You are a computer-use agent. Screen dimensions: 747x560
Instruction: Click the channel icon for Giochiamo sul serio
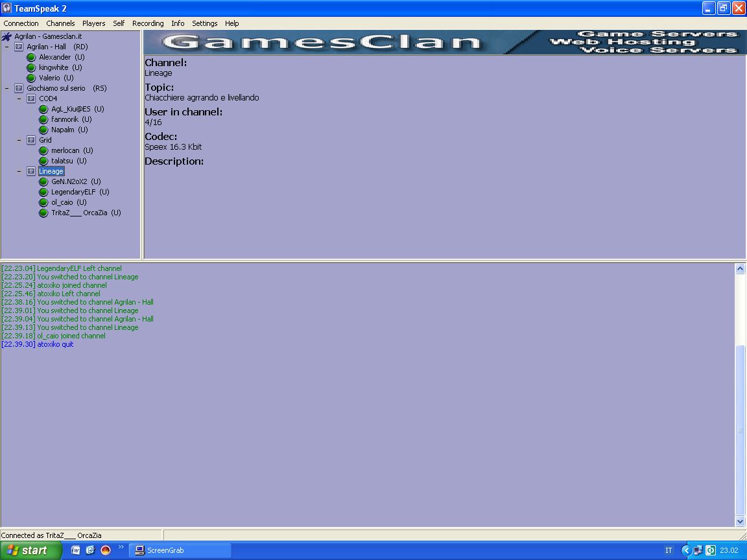point(19,88)
